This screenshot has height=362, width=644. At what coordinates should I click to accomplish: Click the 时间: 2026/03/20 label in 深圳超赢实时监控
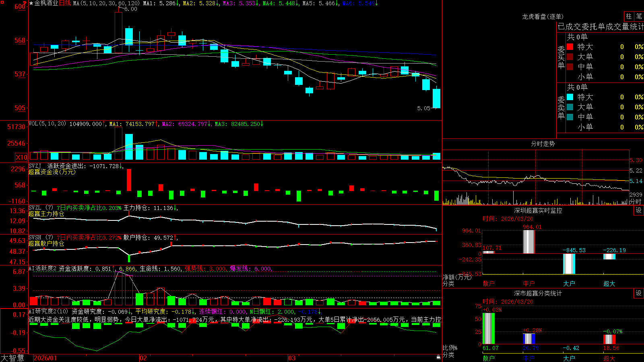pos(508,219)
